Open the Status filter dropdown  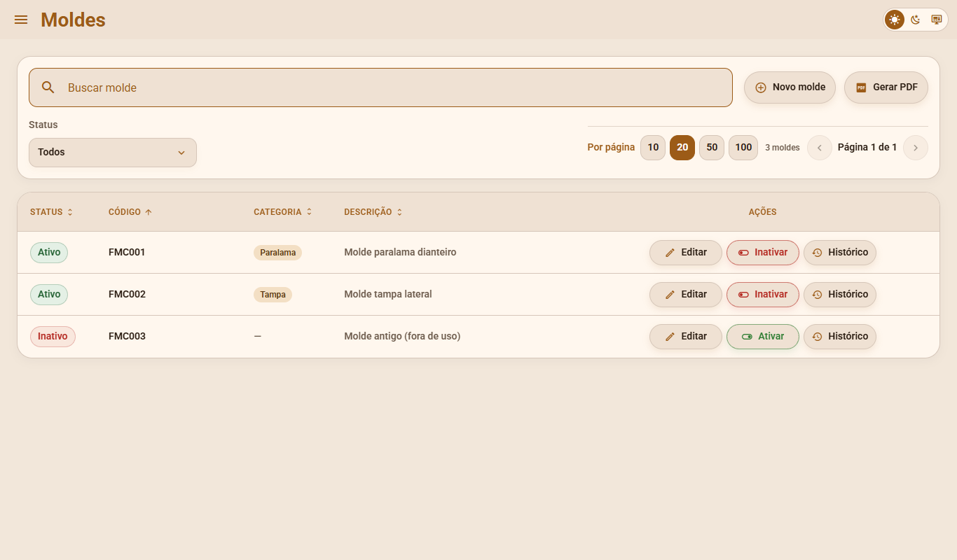click(113, 153)
